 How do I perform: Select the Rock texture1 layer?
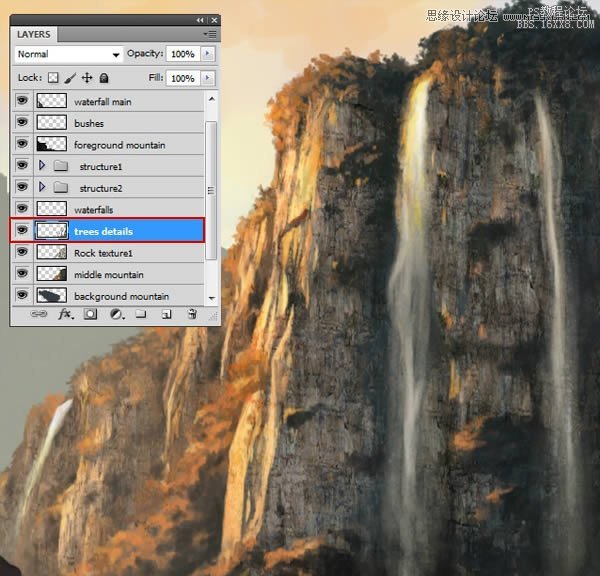108,253
